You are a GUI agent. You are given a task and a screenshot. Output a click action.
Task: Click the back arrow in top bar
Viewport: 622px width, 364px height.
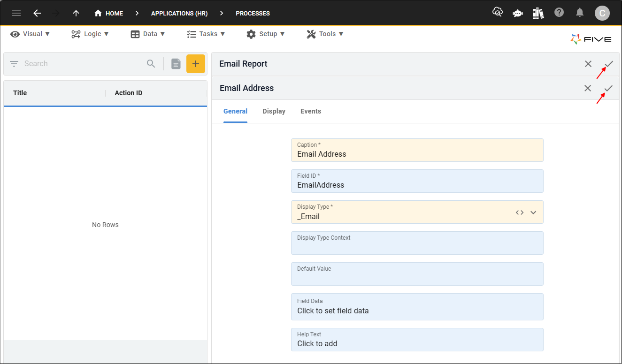point(37,13)
